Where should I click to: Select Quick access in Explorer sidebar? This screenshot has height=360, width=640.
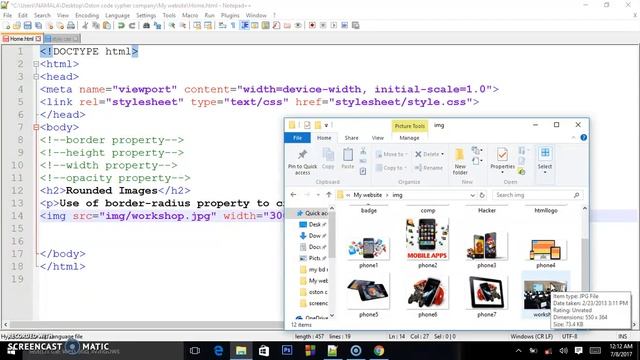(312, 213)
